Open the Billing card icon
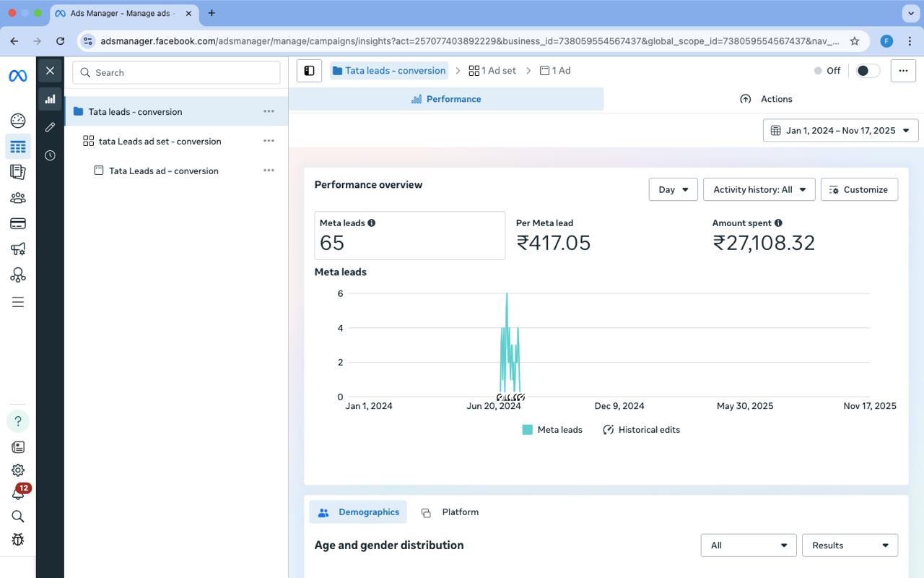The image size is (924, 578). [x=18, y=223]
